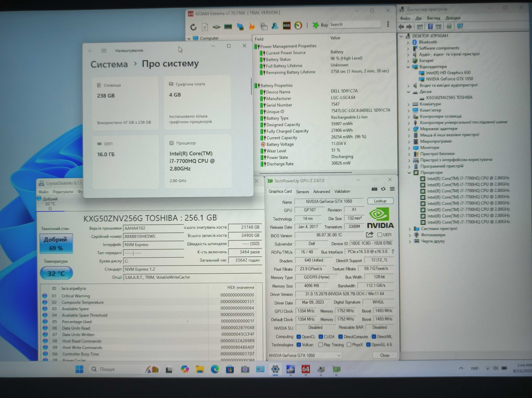Toggle the Vulkan checkbox in GPU-Z
The height and width of the screenshot is (398, 532).
[x=299, y=345]
